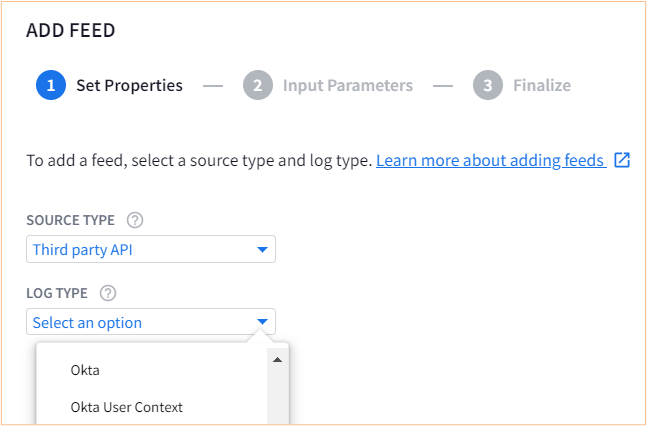
Task: Click the scroll-up arrow in the options list
Action: [x=277, y=360]
